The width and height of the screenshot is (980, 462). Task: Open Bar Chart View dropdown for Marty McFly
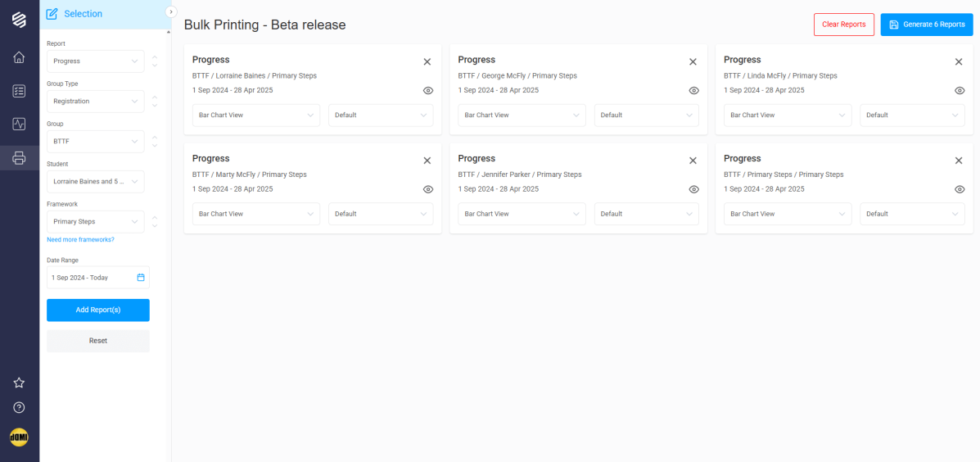pos(256,214)
